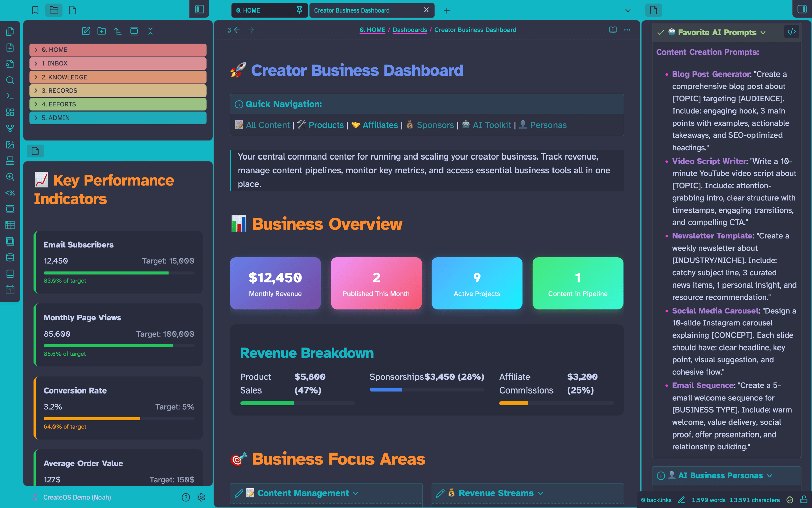Open the note's more options menu
812x508 pixels.
627,30
